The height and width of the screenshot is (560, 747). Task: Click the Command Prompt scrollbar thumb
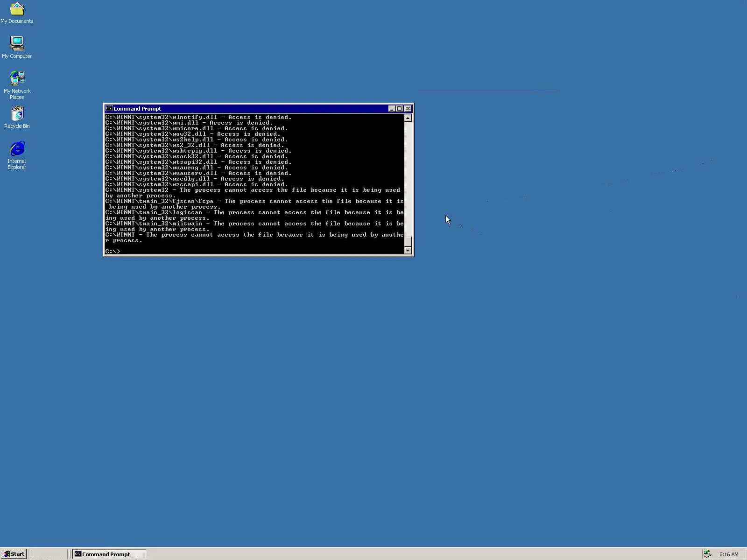click(x=408, y=241)
